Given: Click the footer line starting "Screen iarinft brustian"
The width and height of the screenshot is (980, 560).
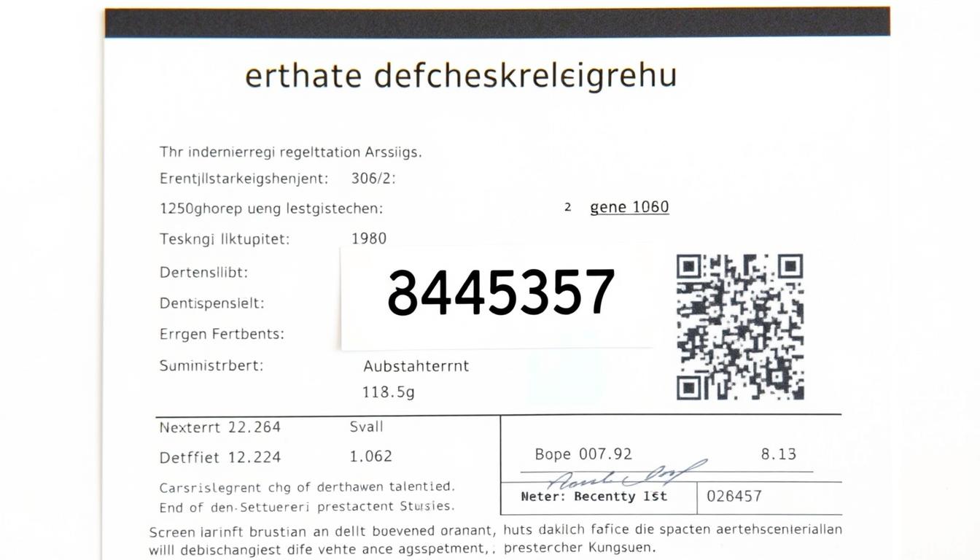Looking at the screenshot, I should pos(496,530).
